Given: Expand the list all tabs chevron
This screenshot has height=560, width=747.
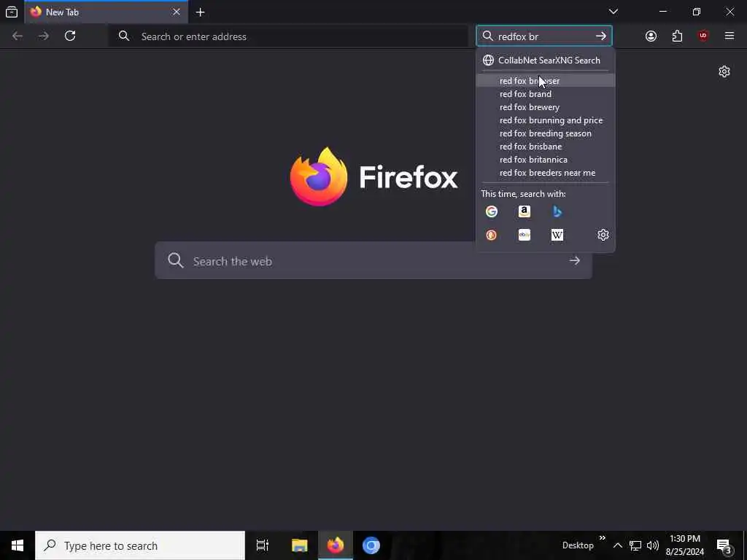Looking at the screenshot, I should point(613,12).
